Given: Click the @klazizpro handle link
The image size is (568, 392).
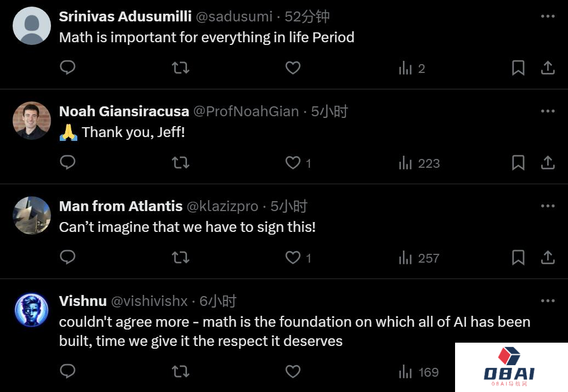Looking at the screenshot, I should pyautogui.click(x=223, y=206).
